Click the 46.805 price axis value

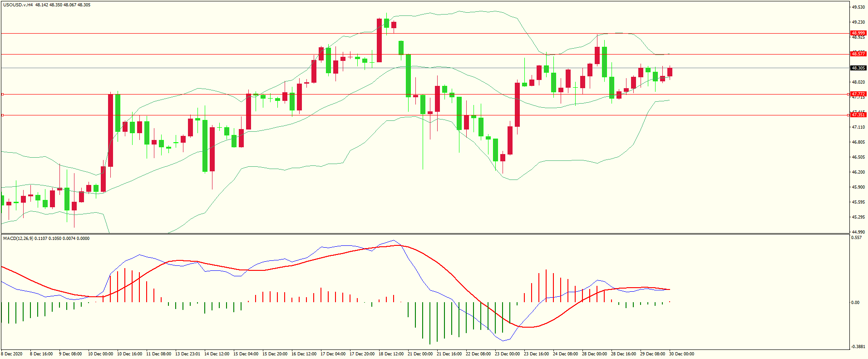858,142
